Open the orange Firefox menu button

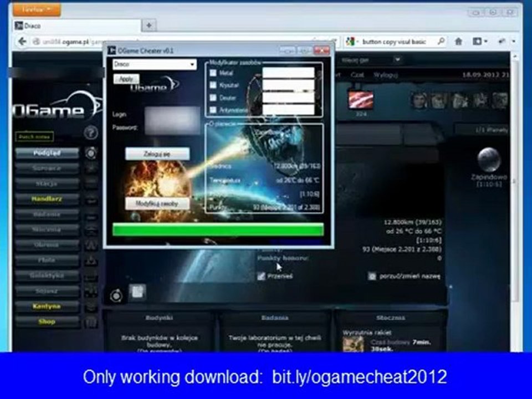tap(37, 9)
